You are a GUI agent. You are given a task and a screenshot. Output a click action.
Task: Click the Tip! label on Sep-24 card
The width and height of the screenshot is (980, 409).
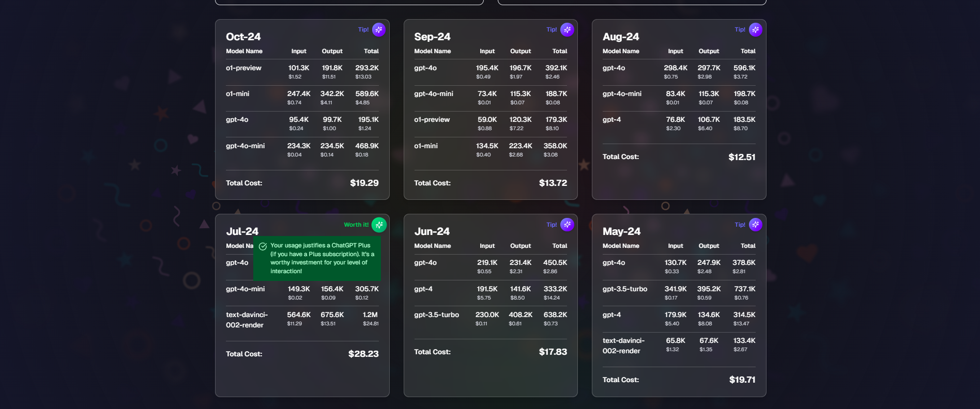tap(552, 29)
